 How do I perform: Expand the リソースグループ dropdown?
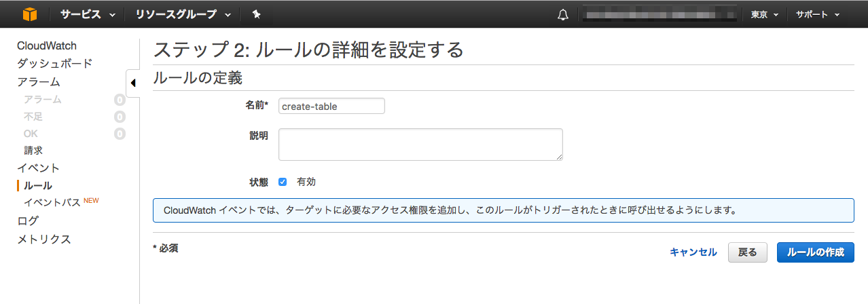(183, 14)
